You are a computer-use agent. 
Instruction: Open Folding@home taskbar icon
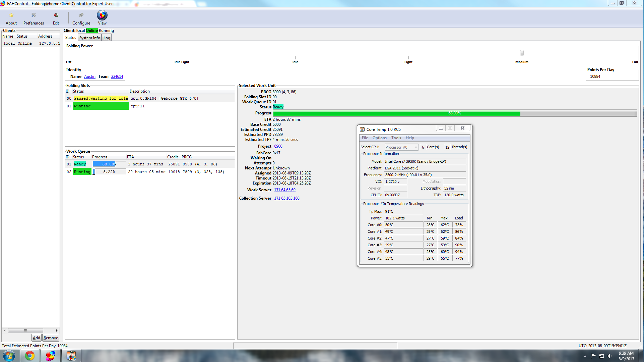point(51,356)
